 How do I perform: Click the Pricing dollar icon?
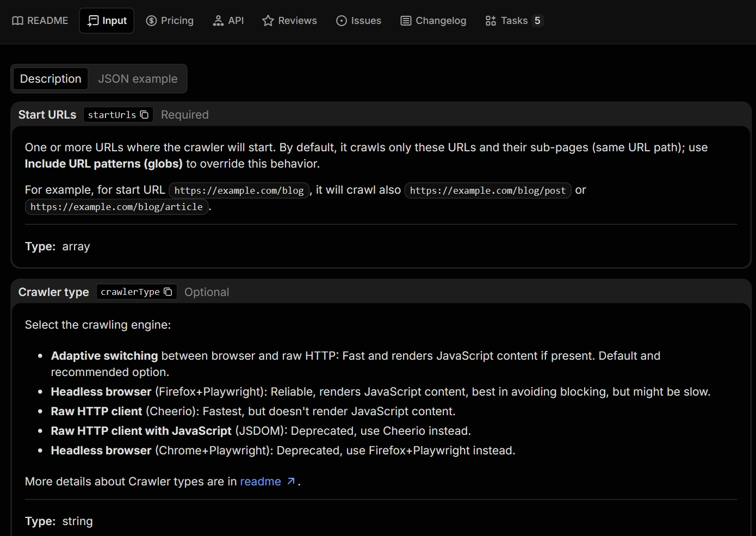(152, 21)
